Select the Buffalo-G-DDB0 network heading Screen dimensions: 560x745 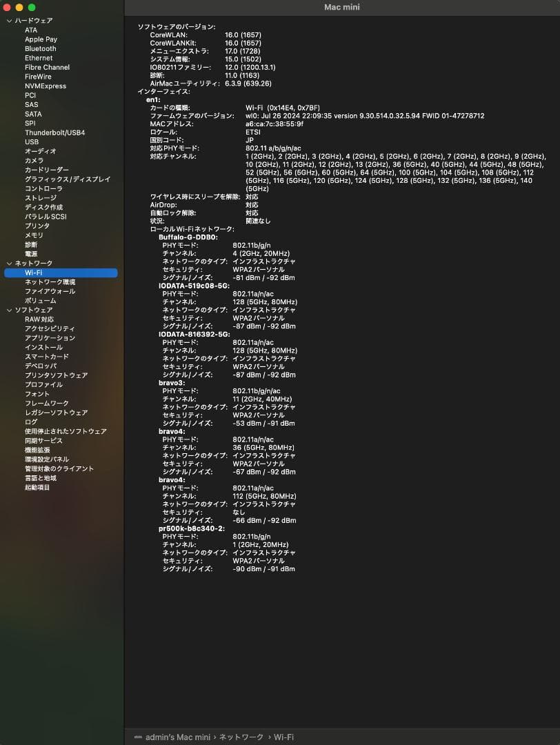pos(188,237)
